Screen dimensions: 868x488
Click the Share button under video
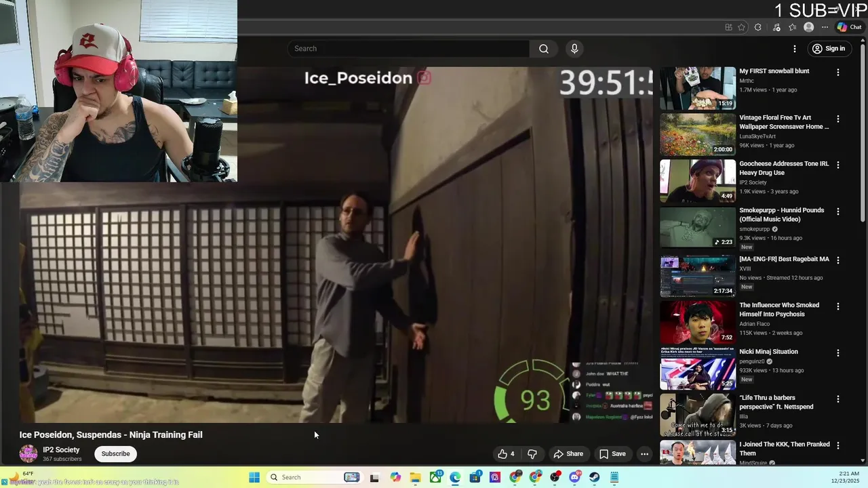(568, 454)
